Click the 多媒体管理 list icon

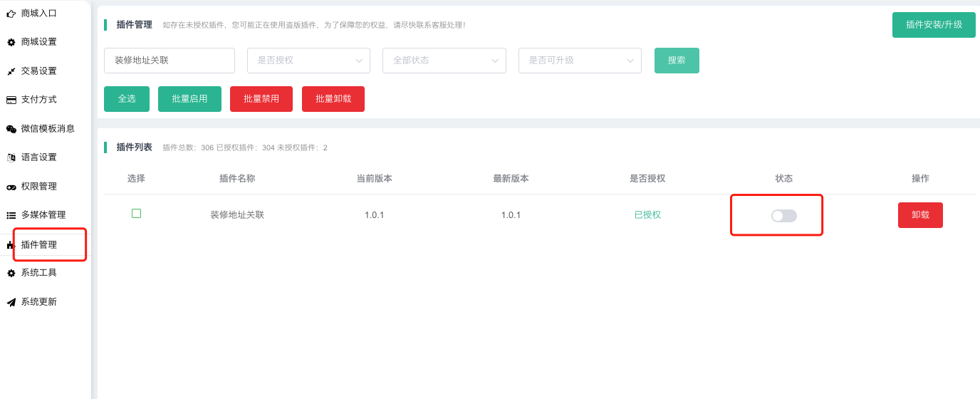11,215
